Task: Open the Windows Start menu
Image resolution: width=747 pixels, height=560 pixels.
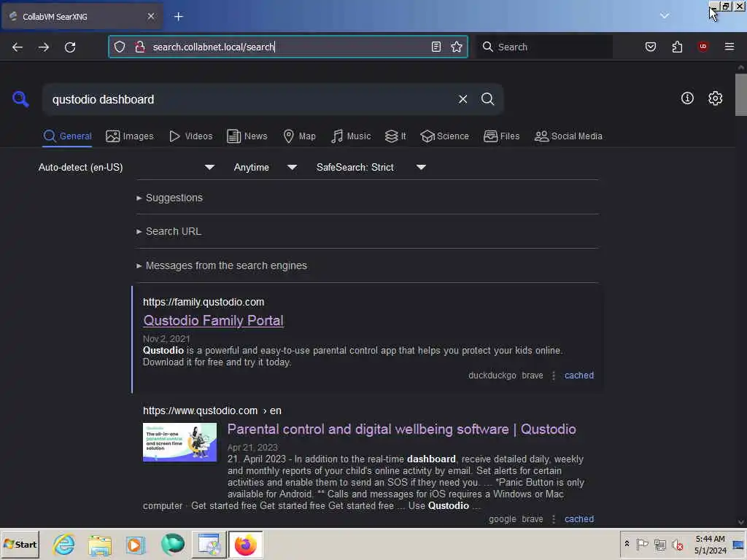Action: coord(20,544)
